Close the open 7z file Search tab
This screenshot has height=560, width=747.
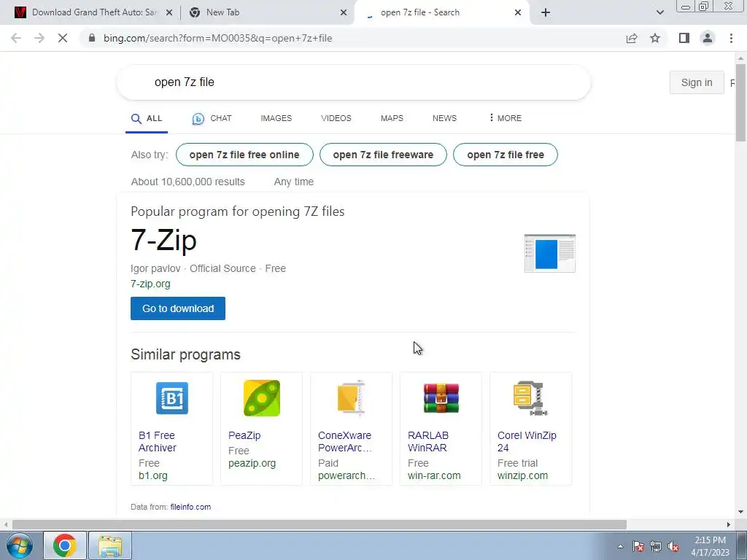[518, 13]
